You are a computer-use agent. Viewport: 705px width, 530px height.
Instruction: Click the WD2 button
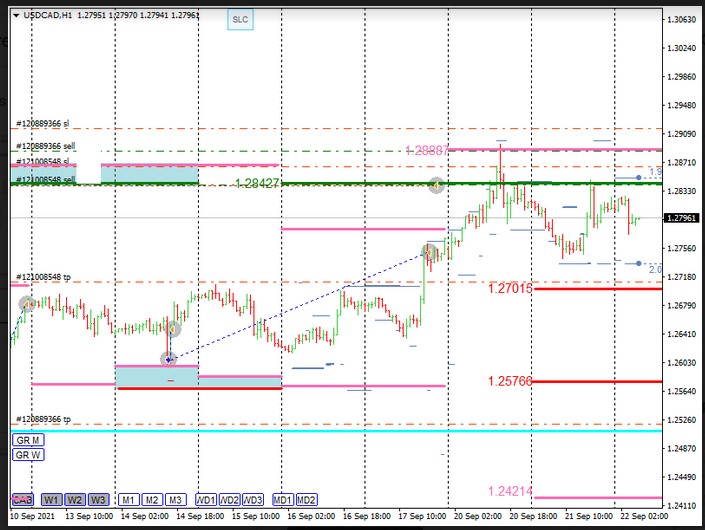[229, 500]
